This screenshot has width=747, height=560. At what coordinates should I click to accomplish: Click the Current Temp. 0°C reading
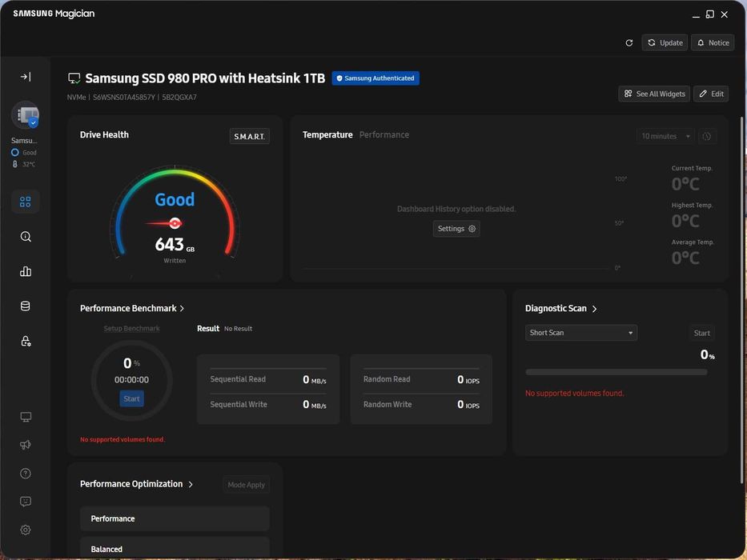[685, 184]
